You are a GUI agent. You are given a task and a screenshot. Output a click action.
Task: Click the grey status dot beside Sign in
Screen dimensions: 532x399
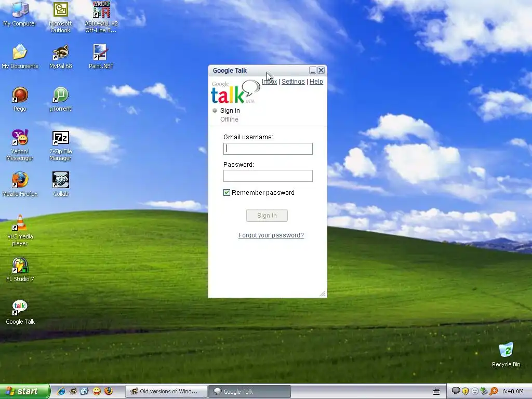tap(215, 110)
